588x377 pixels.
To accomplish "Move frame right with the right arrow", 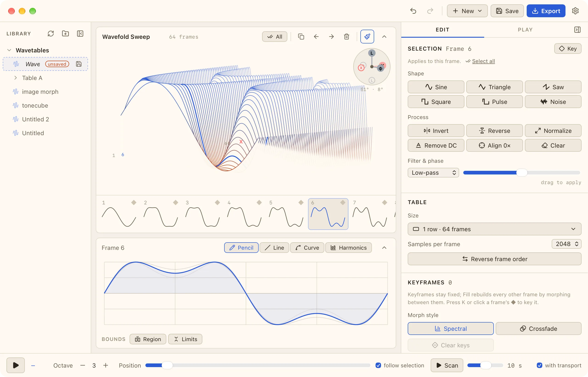I will [331, 37].
